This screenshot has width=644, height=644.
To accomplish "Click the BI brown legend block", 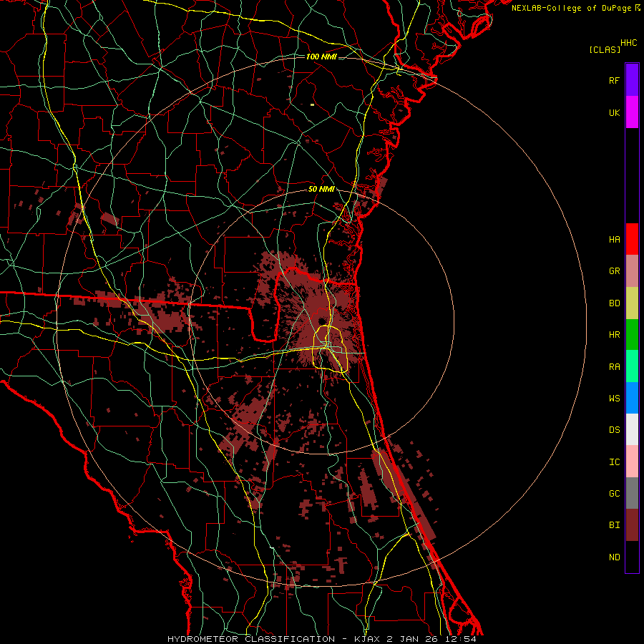I will click(632, 525).
